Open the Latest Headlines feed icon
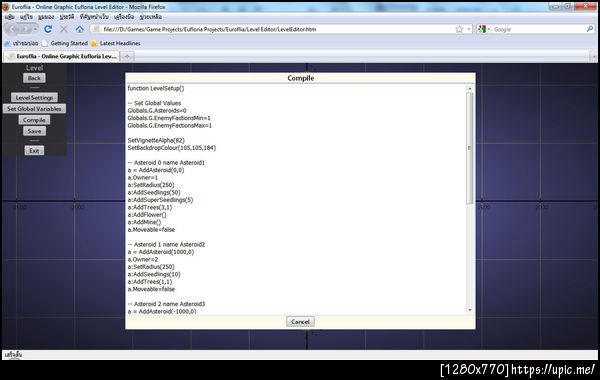This screenshot has width=600, height=380. (x=94, y=43)
